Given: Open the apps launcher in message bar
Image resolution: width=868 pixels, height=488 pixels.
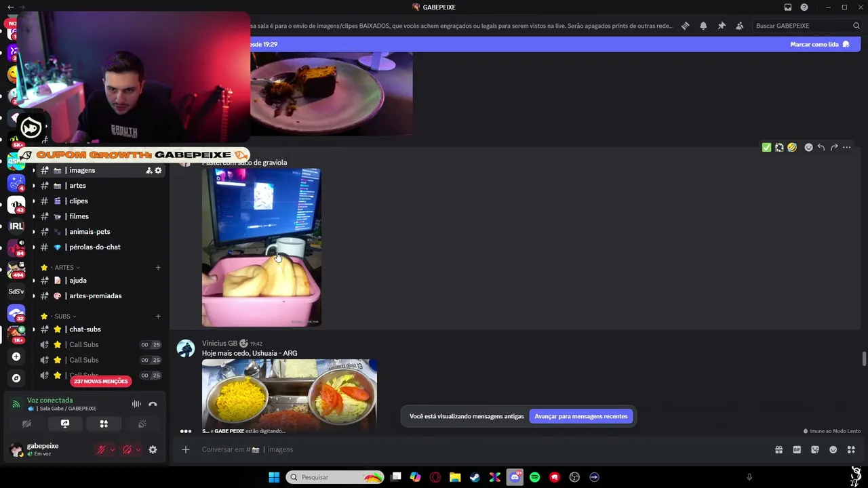Looking at the screenshot, I should (x=852, y=449).
